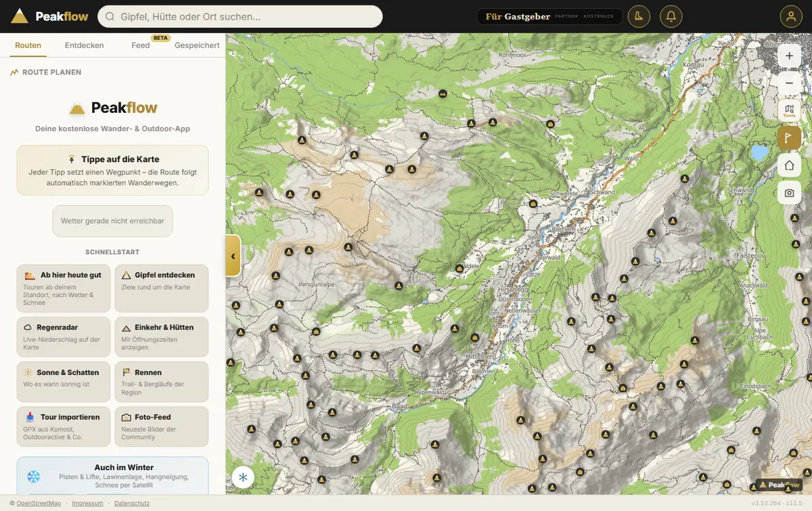
Task: Switch to the Entdecken tab
Action: pyautogui.click(x=85, y=45)
